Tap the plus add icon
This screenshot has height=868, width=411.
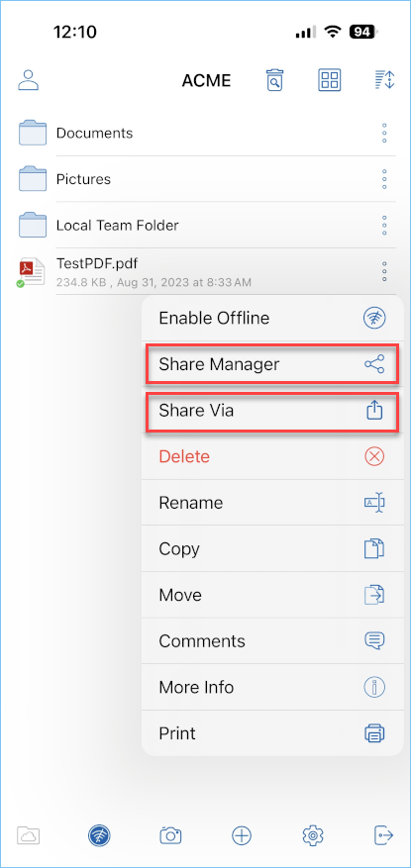pyautogui.click(x=242, y=834)
